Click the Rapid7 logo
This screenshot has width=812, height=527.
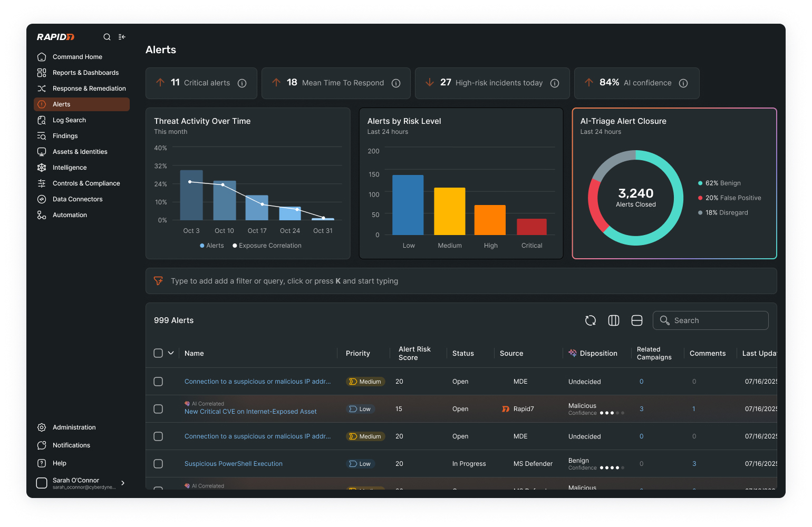point(55,37)
